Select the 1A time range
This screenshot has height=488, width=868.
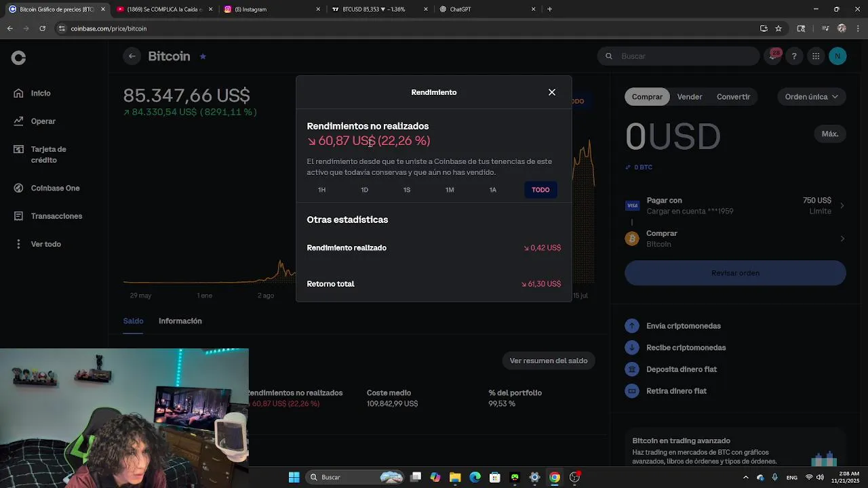(x=493, y=190)
